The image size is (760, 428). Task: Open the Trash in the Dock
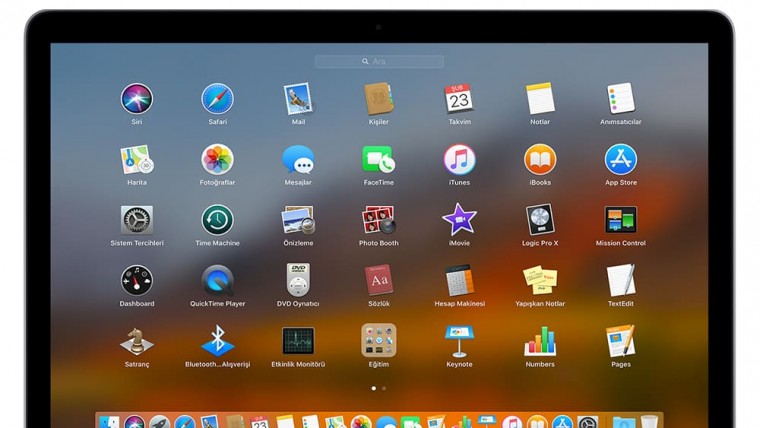coord(649,422)
